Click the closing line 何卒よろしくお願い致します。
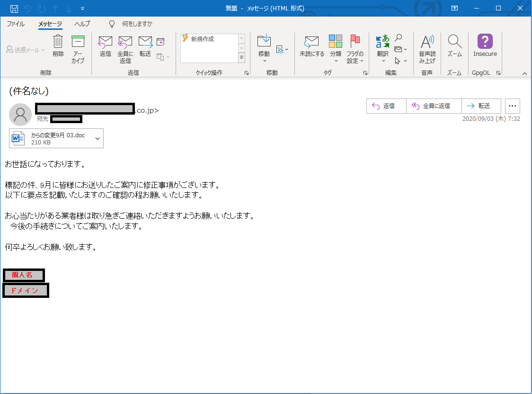This screenshot has width=532, height=394. tap(51, 247)
